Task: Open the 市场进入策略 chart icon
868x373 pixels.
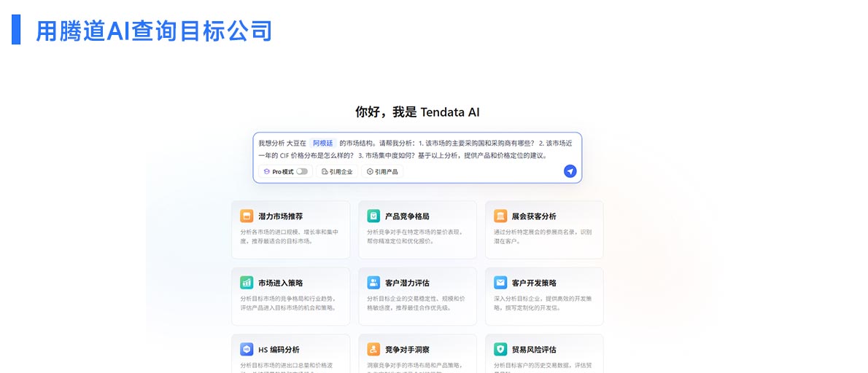Action: (247, 283)
